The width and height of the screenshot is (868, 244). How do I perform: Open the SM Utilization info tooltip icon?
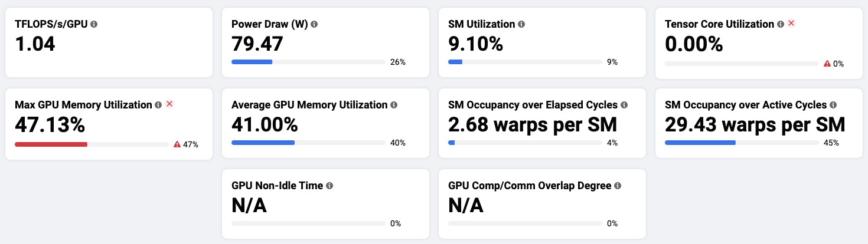(521, 25)
